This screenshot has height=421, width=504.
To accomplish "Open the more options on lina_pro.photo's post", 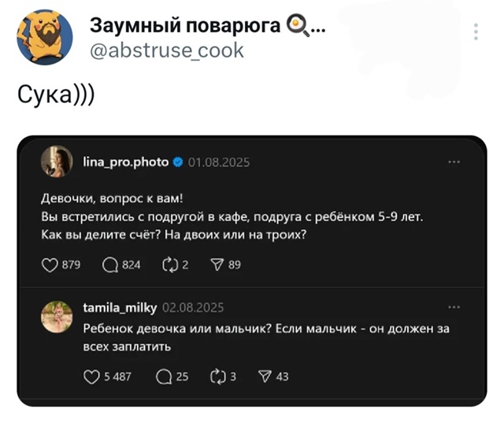I will tap(454, 162).
